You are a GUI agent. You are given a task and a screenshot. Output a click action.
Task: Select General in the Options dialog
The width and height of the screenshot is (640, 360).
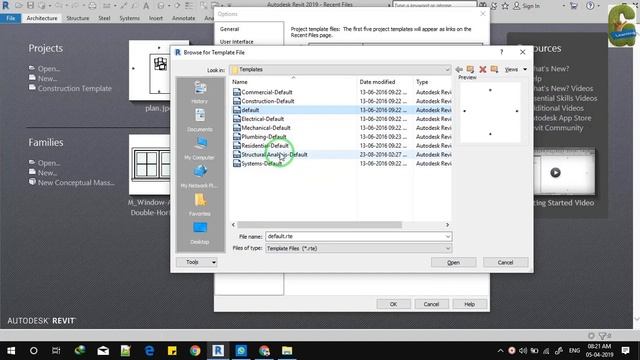[x=229, y=29]
